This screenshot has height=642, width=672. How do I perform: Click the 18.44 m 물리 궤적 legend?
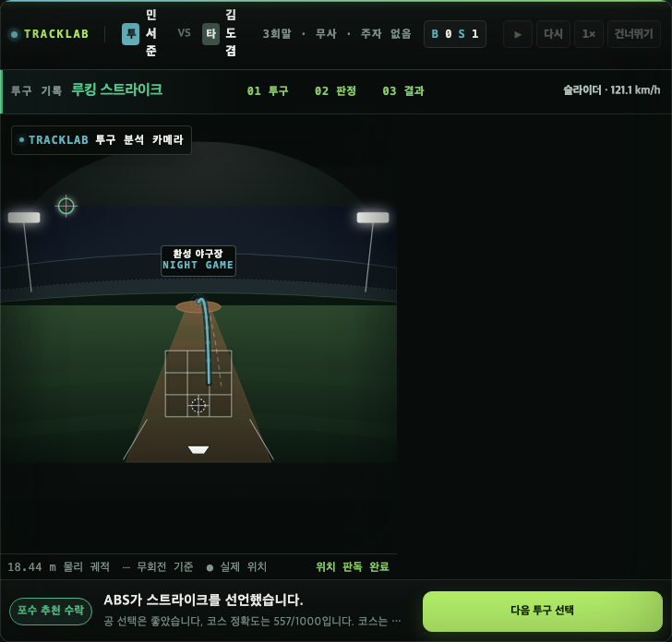(59, 566)
